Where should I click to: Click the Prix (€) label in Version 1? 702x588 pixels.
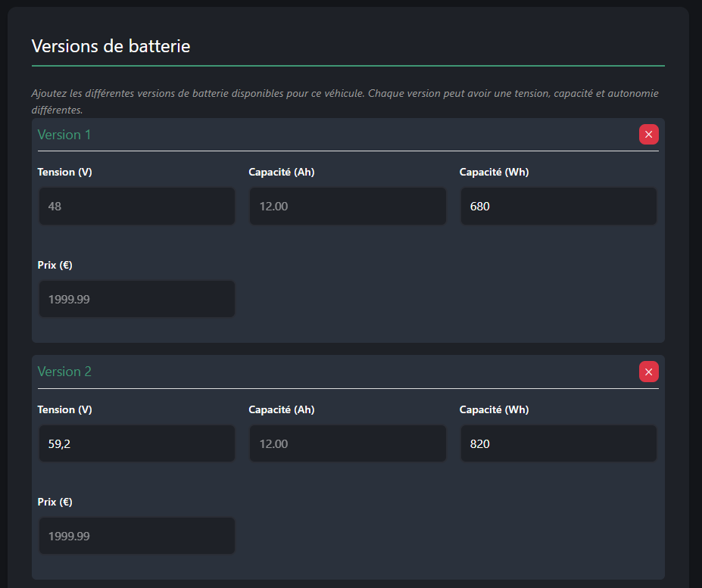[x=55, y=265]
